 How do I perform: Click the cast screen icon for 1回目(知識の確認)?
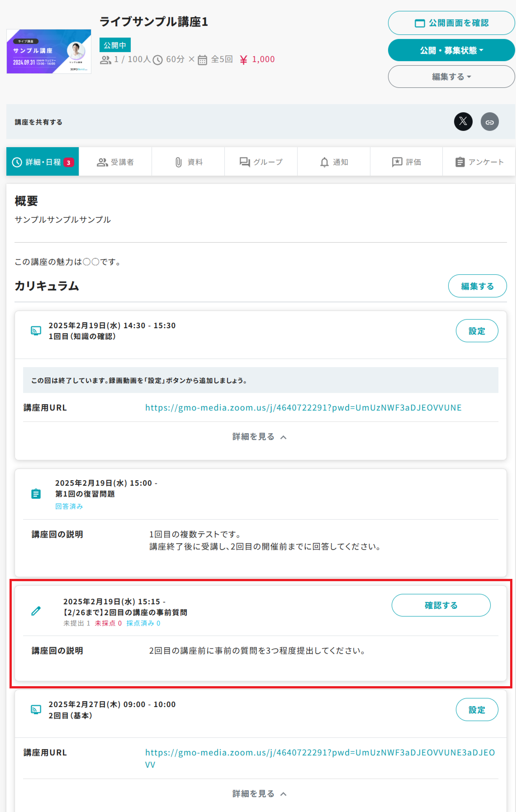click(36, 331)
